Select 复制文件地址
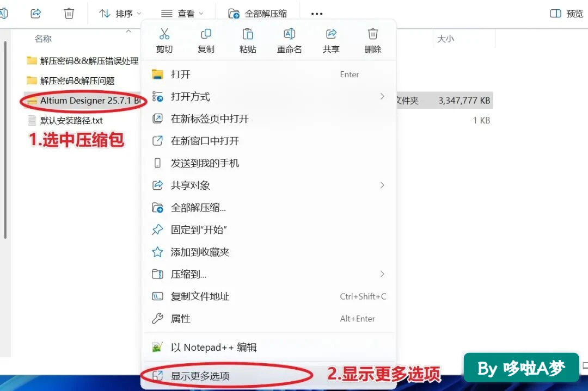This screenshot has height=391, width=588. 268,296
